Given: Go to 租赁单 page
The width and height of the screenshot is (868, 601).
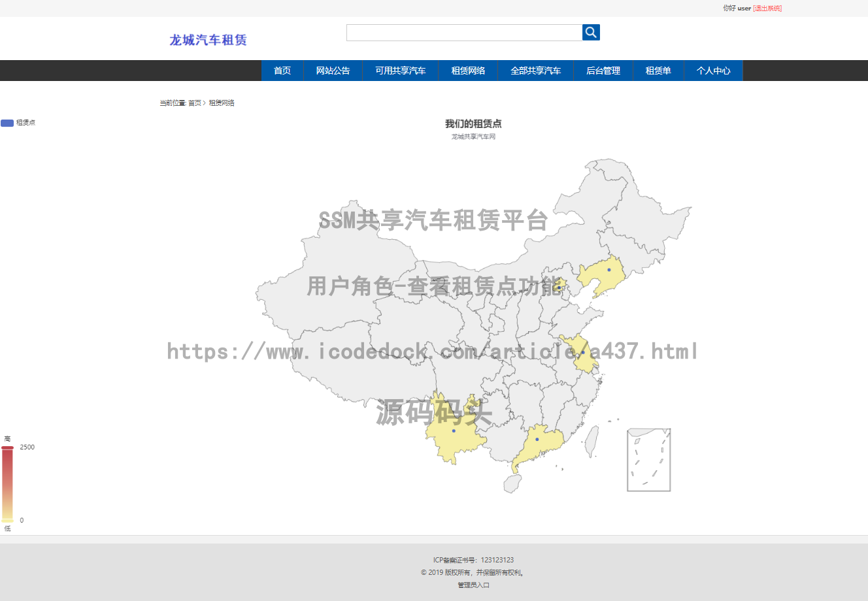Looking at the screenshot, I should coord(658,71).
